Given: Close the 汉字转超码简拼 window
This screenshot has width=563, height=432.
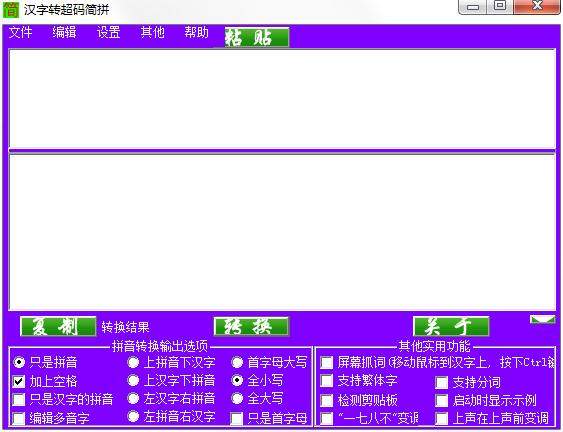Looking at the screenshot, I should click(x=537, y=6).
